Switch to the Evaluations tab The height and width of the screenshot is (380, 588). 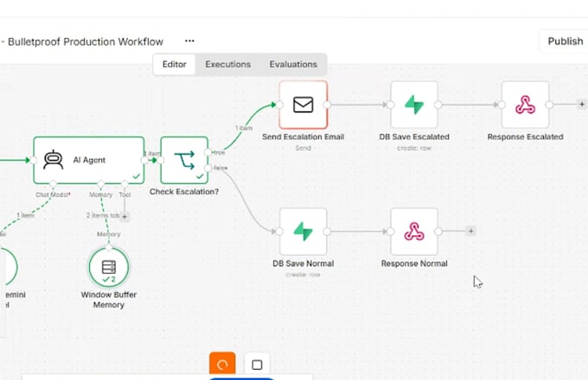pos(293,65)
